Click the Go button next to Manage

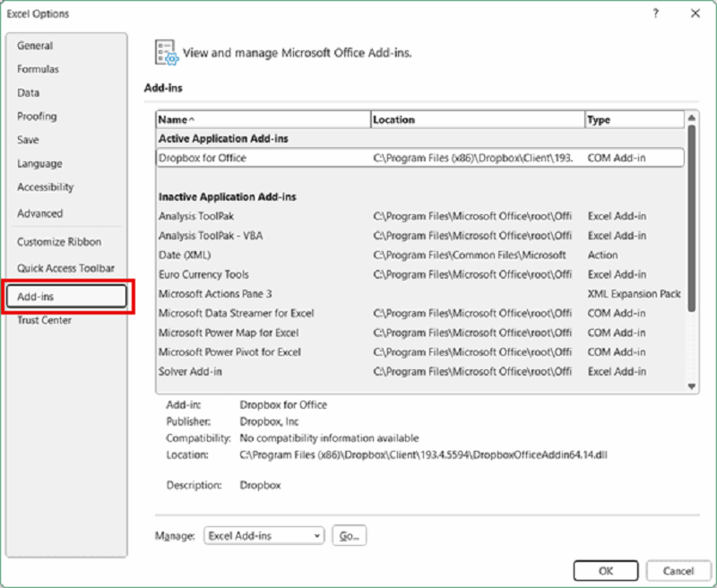pyautogui.click(x=349, y=535)
